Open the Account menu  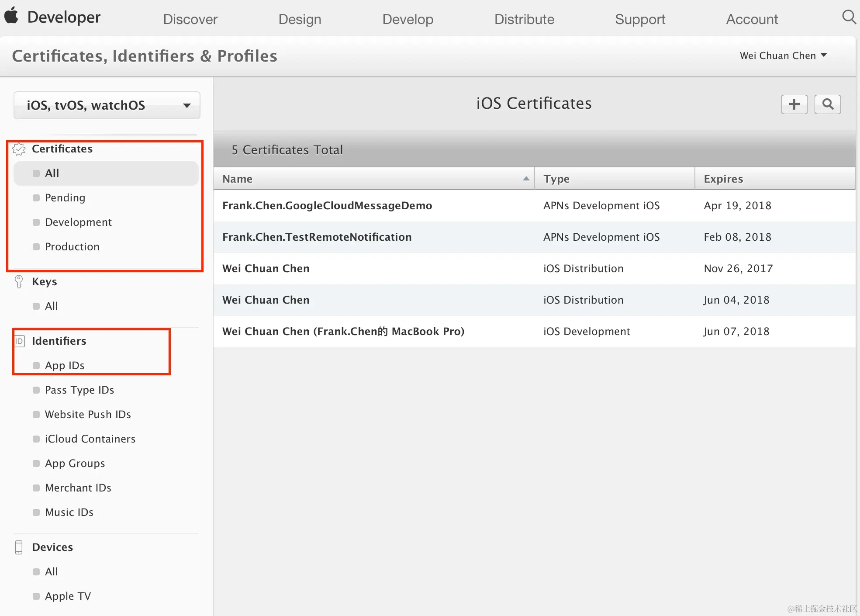(x=751, y=19)
